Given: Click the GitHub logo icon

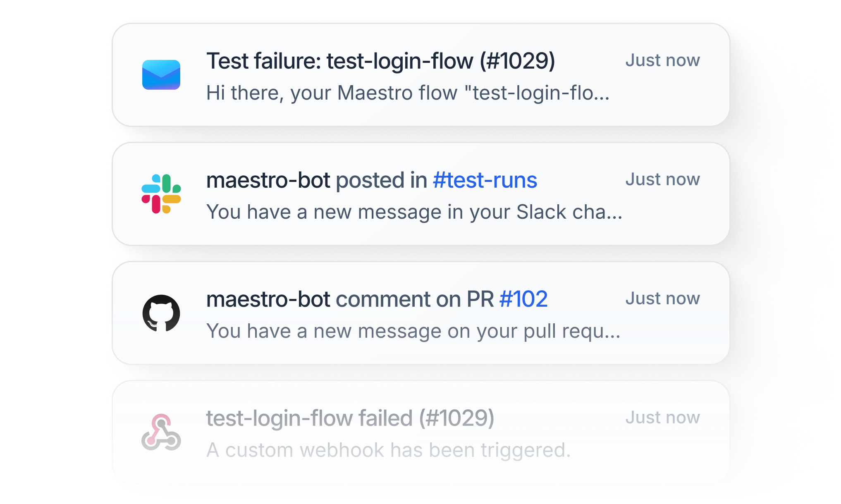Looking at the screenshot, I should 161,313.
